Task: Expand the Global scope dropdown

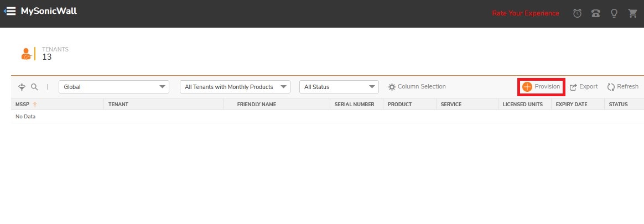Action: (113, 87)
